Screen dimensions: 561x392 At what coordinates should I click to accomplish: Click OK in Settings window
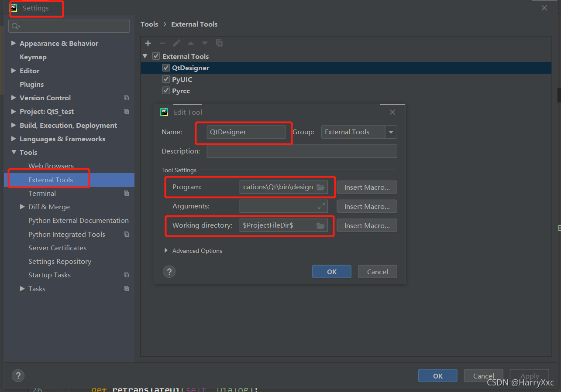(x=438, y=376)
